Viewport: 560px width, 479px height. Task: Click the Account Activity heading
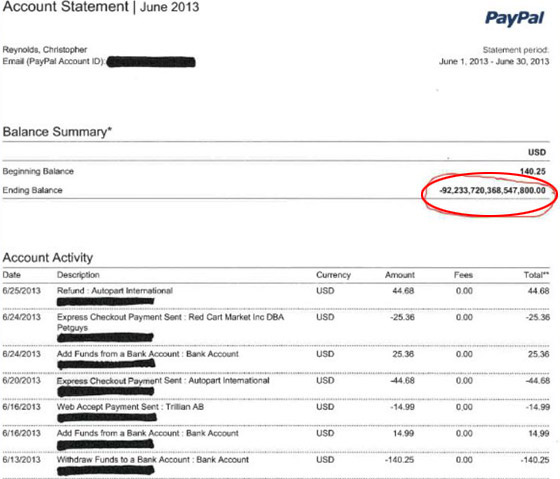[x=48, y=257]
